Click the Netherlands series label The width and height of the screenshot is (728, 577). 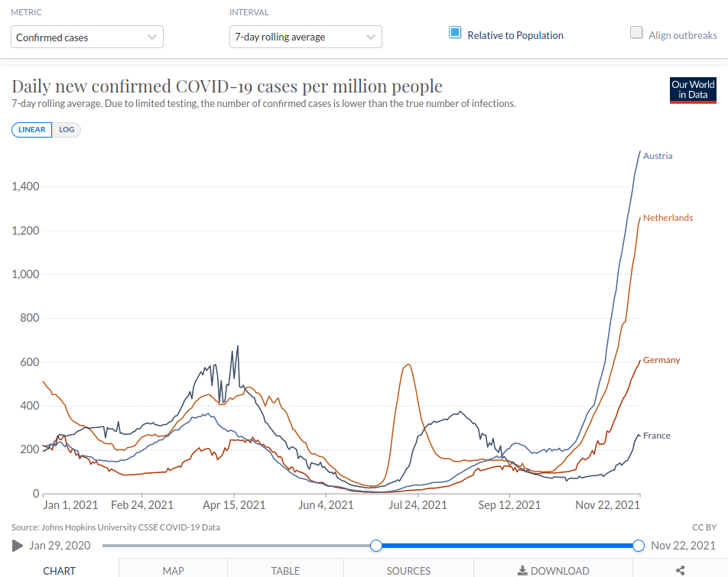coord(668,218)
